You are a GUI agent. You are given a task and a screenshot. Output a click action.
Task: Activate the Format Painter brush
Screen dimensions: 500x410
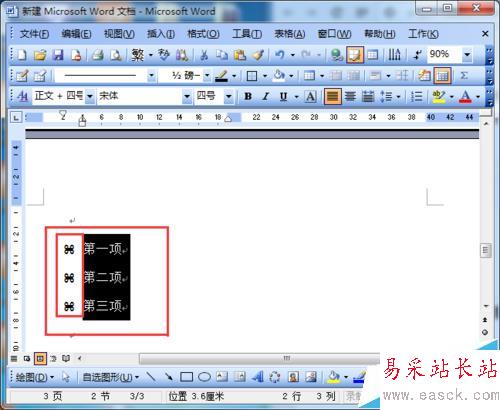(x=258, y=55)
